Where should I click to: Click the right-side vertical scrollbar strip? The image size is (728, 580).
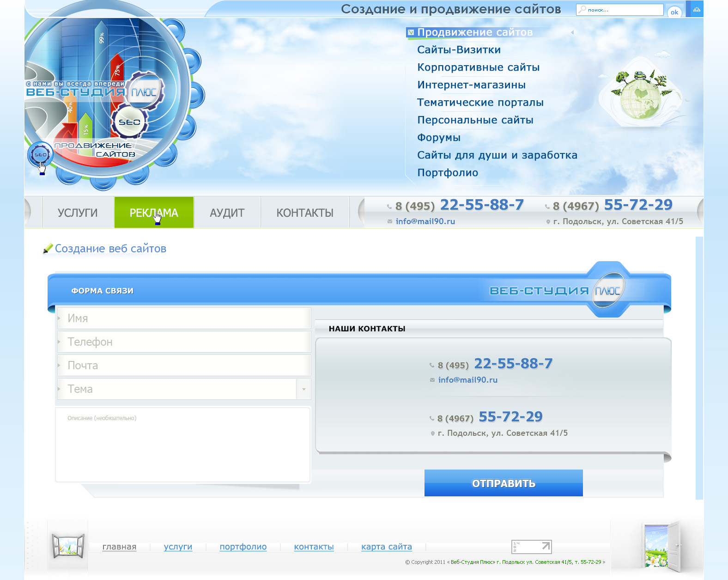click(699, 368)
